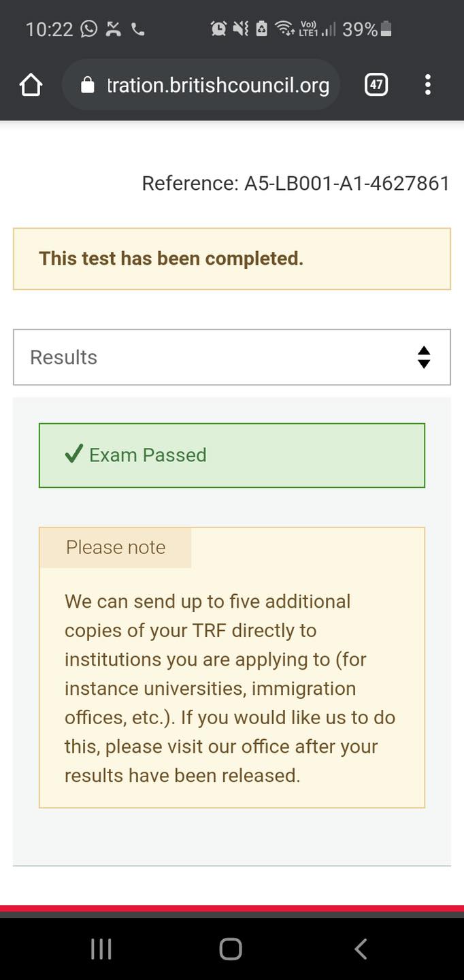Tap the Android recent apps icon
464x980 pixels.
click(101, 949)
